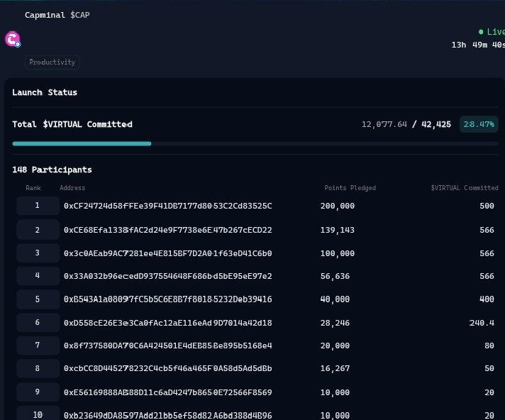Click rank badge 2

coord(38,230)
